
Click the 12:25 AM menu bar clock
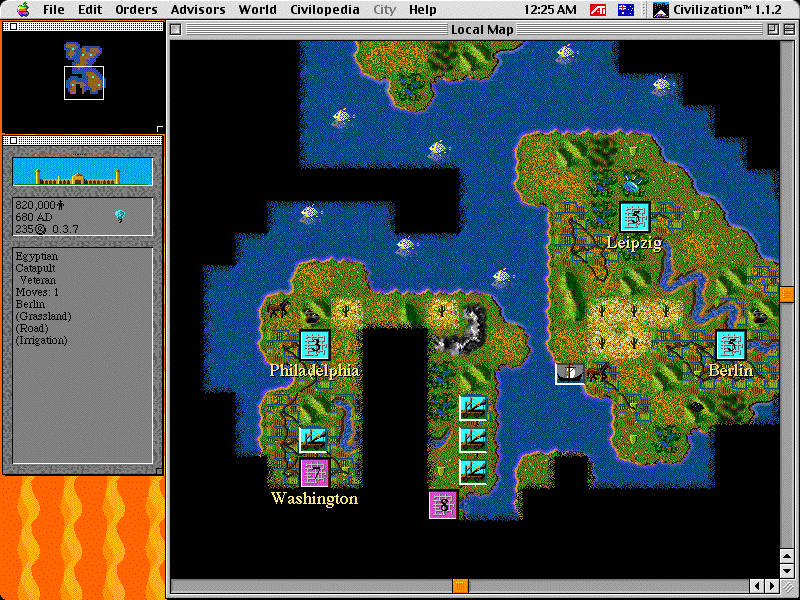pyautogui.click(x=550, y=10)
